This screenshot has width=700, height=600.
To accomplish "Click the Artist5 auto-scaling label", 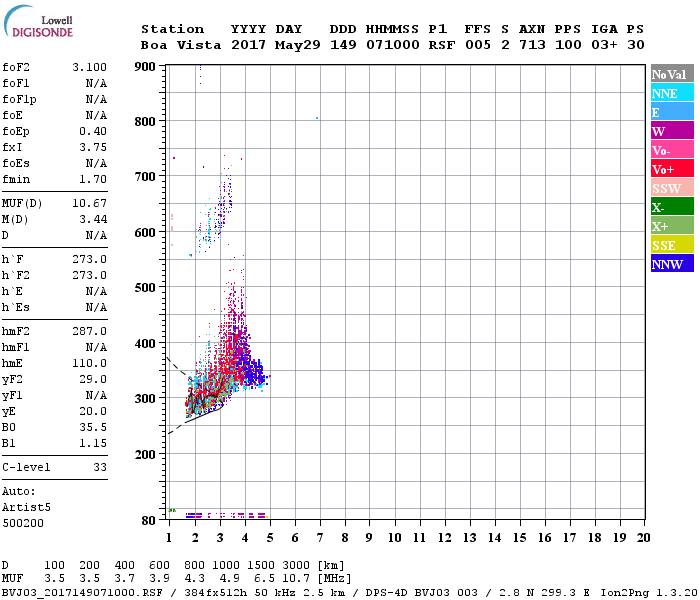I will point(26,508).
